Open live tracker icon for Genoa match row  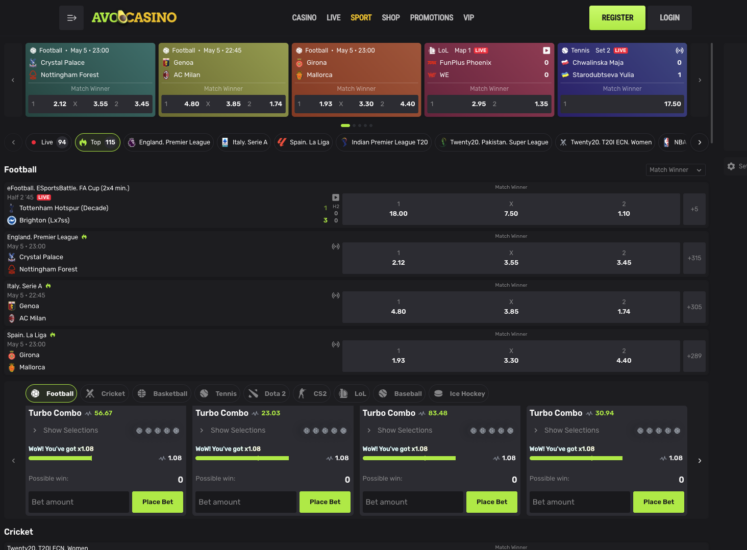(335, 295)
